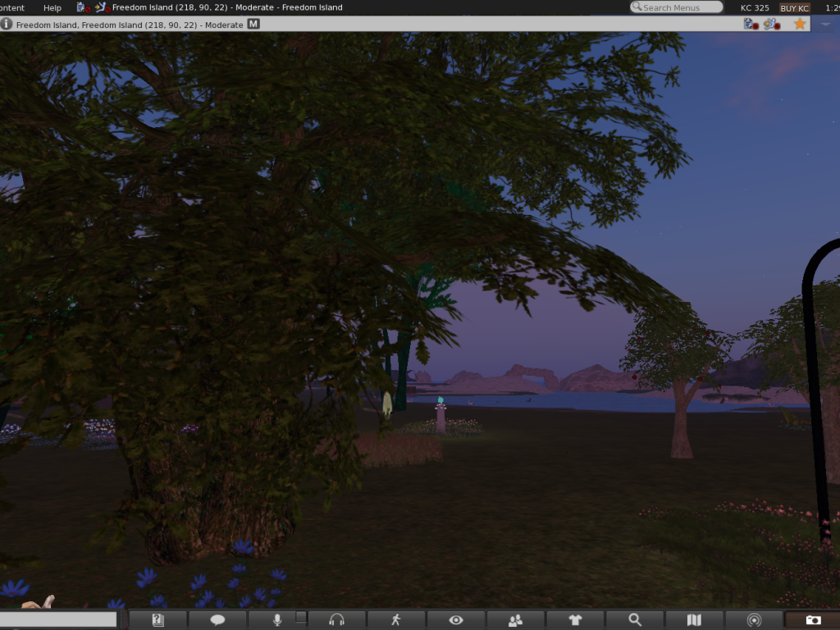Image resolution: width=840 pixels, height=630 pixels.
Task: Open movement controls with the walking icon
Action: click(397, 619)
